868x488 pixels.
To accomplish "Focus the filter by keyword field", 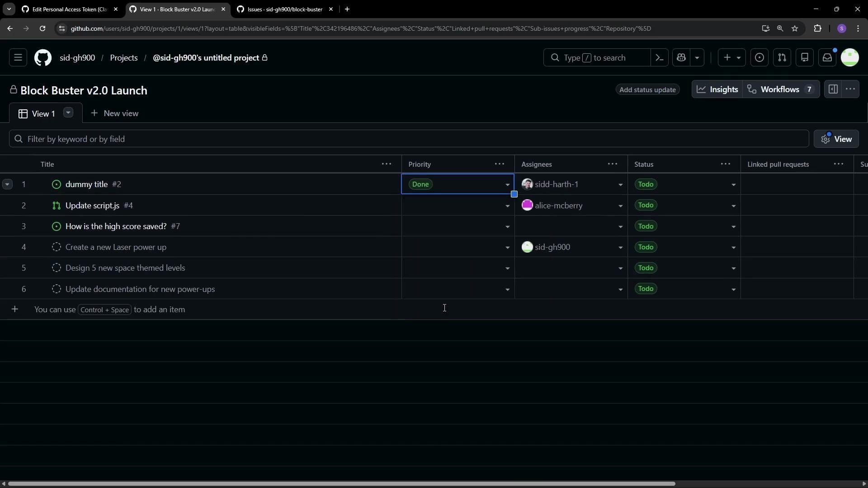I will click(409, 139).
